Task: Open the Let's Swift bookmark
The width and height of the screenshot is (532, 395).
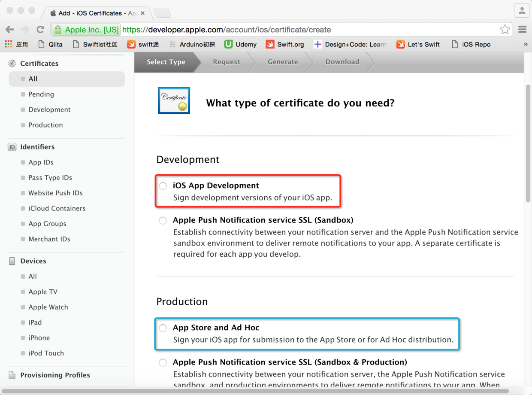Action: (418, 44)
